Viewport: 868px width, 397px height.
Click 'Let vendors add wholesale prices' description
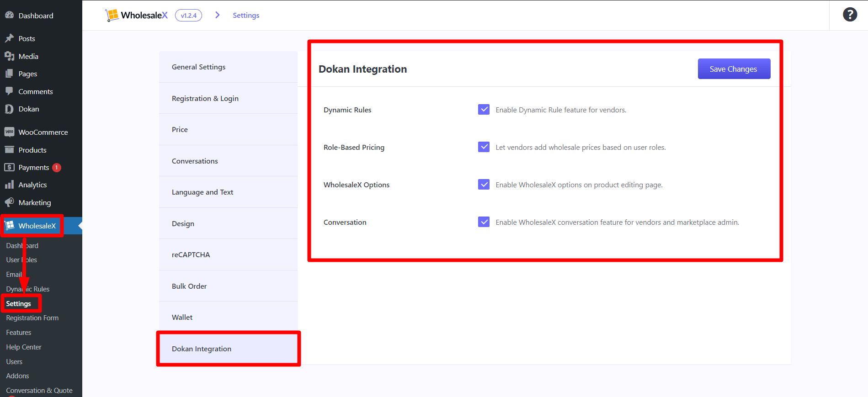tap(580, 147)
